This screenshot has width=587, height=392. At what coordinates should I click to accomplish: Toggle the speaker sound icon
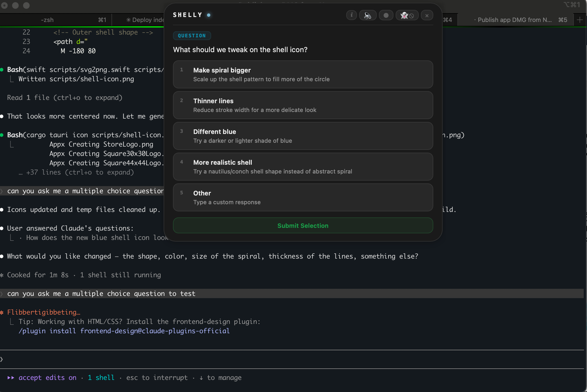[x=368, y=15]
